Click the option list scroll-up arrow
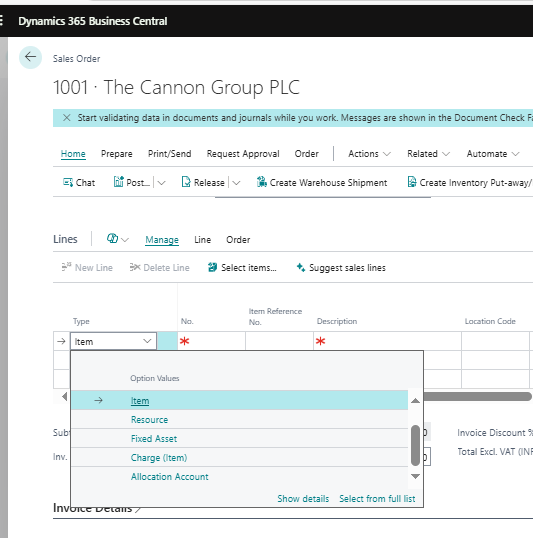Viewport: 533px width, 538px height. pyautogui.click(x=415, y=400)
